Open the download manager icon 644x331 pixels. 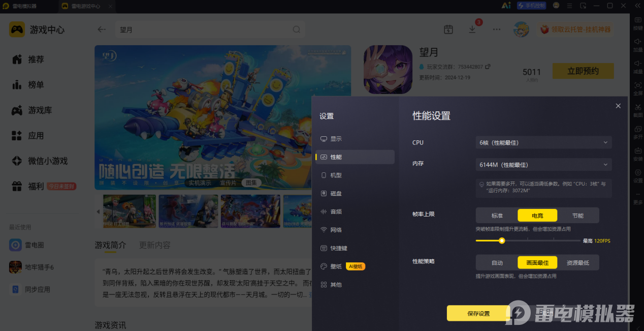[x=472, y=29]
